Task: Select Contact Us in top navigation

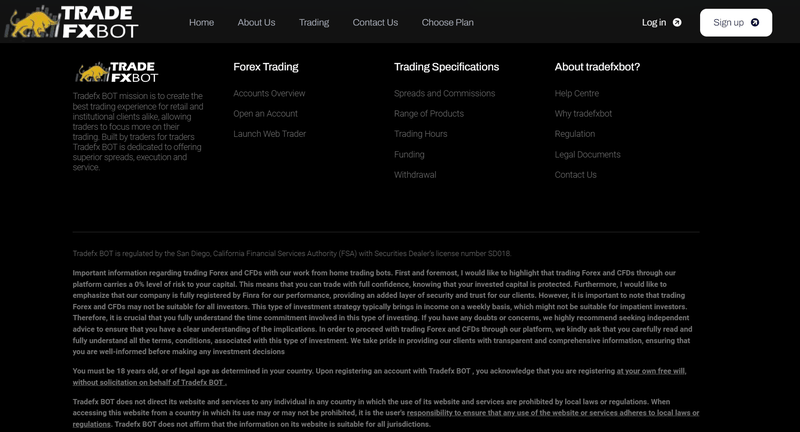Action: (x=375, y=22)
